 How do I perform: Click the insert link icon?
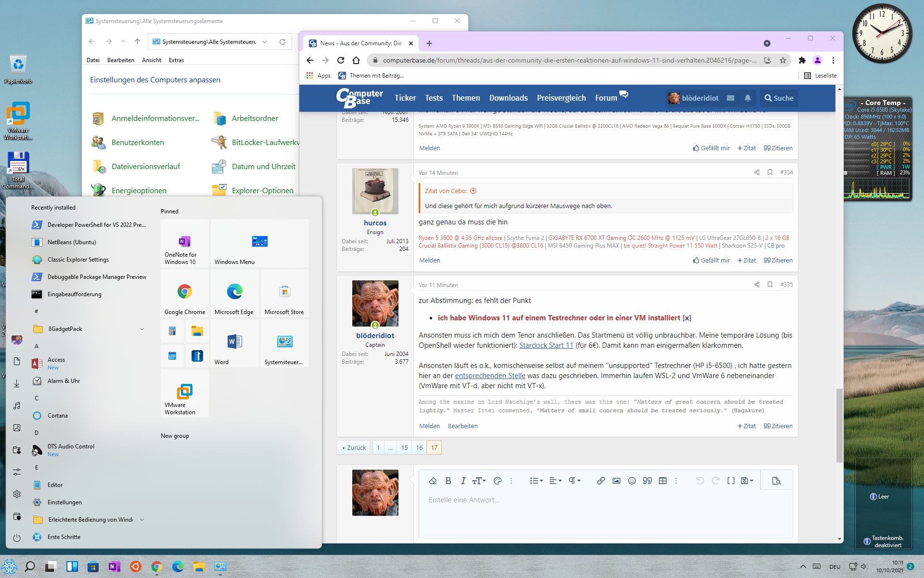point(601,481)
